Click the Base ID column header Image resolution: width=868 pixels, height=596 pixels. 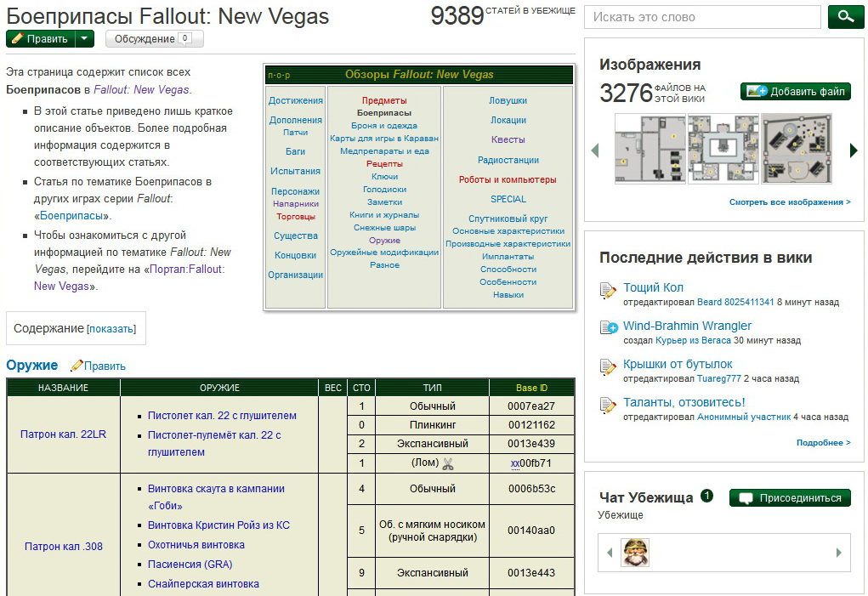[x=531, y=388]
